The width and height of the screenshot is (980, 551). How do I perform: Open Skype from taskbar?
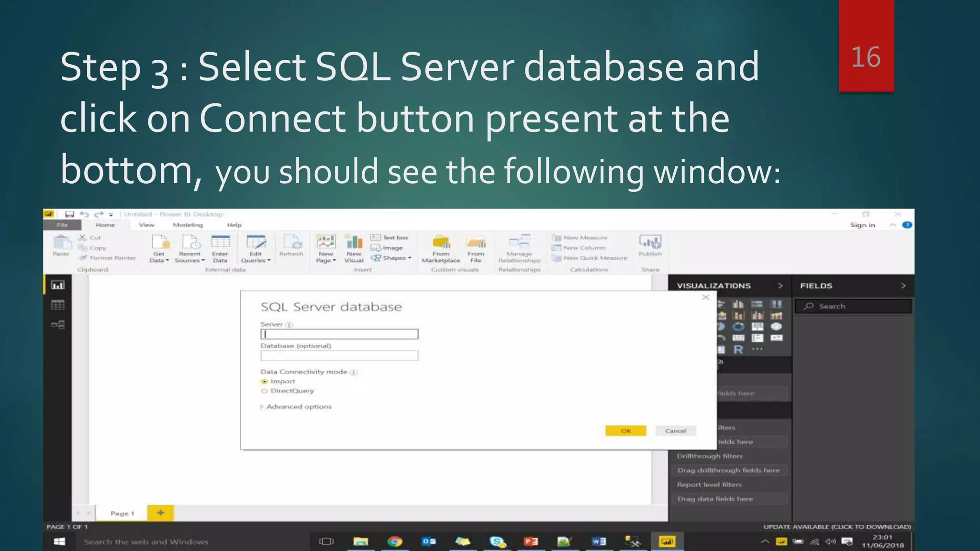498,541
